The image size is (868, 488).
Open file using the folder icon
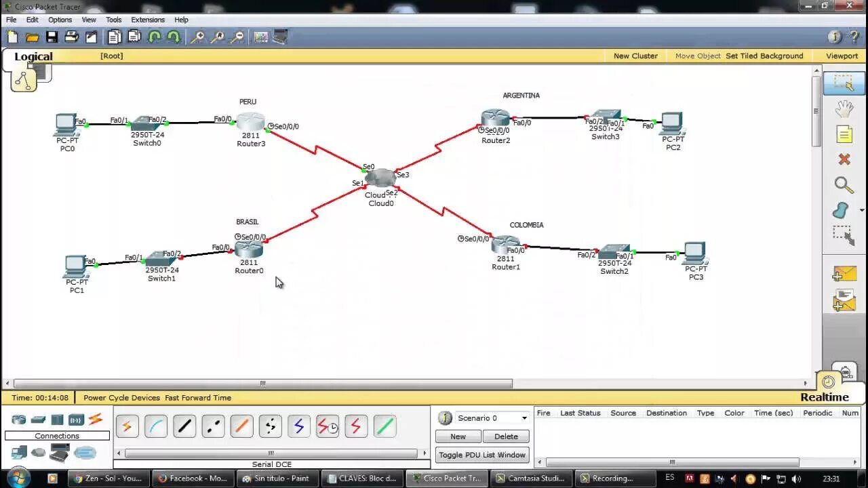32,37
